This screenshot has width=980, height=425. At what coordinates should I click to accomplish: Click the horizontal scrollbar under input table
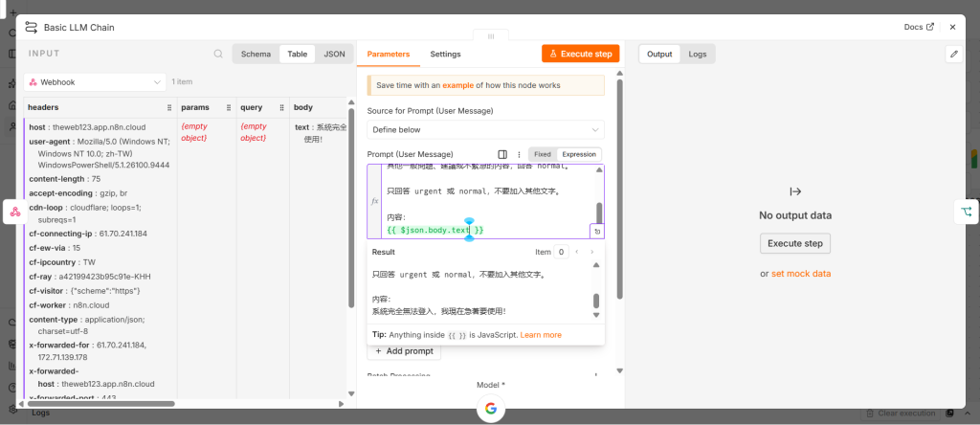(x=100, y=404)
